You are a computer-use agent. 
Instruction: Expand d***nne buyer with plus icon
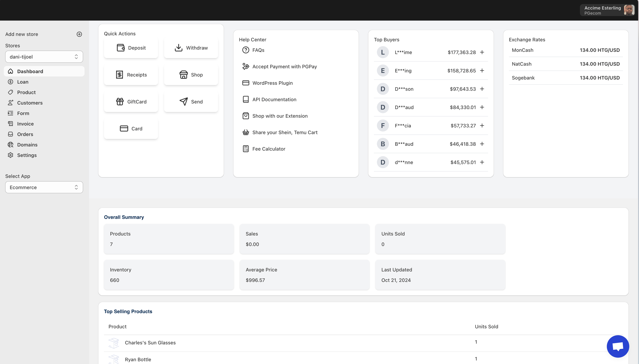482,162
